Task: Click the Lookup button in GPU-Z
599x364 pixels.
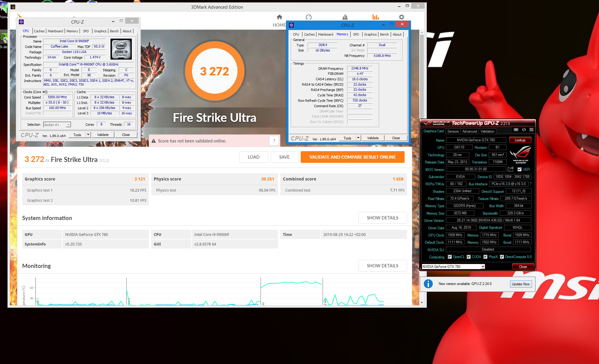Action: click(x=520, y=140)
